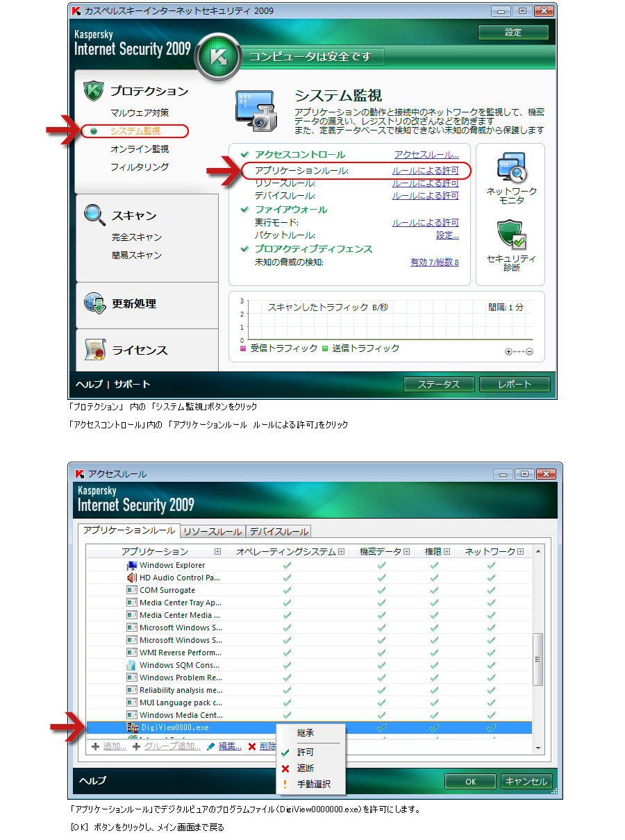Screen dimensions: 625x840
Task: Choose 許可 in the context menu
Action: click(x=306, y=752)
